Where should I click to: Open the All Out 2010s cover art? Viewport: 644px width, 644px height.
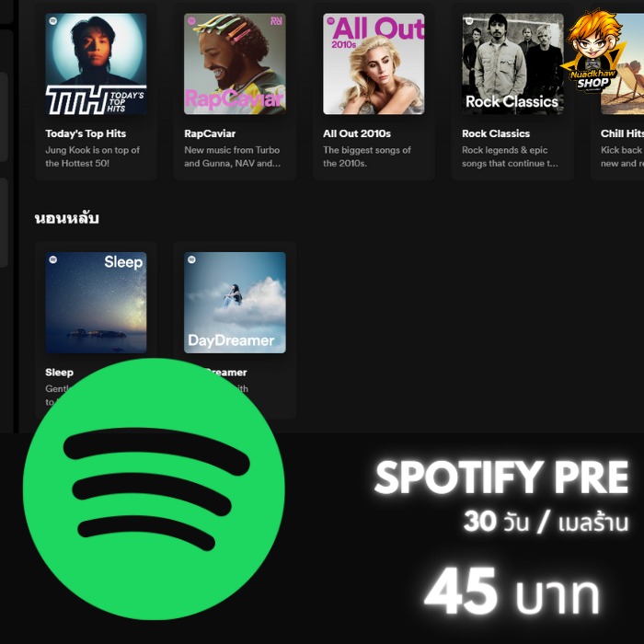coord(374,63)
